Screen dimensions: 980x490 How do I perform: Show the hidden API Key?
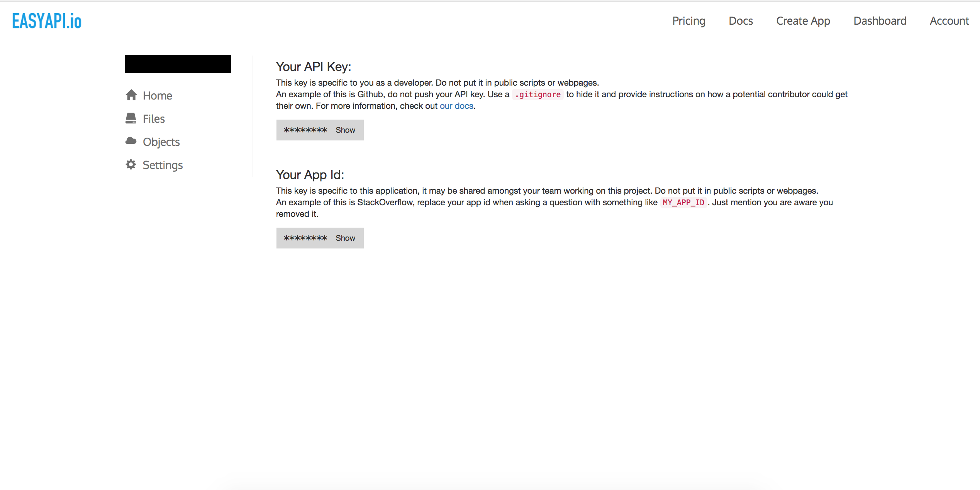click(x=345, y=130)
